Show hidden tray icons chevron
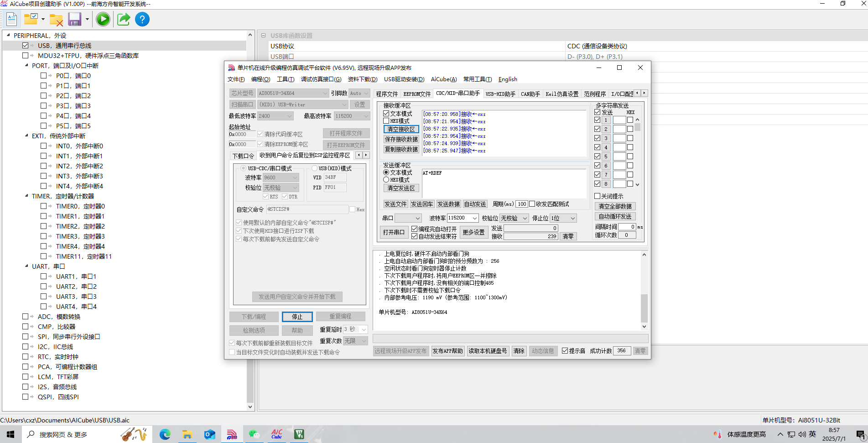This screenshot has width=868, height=443. coord(780,434)
